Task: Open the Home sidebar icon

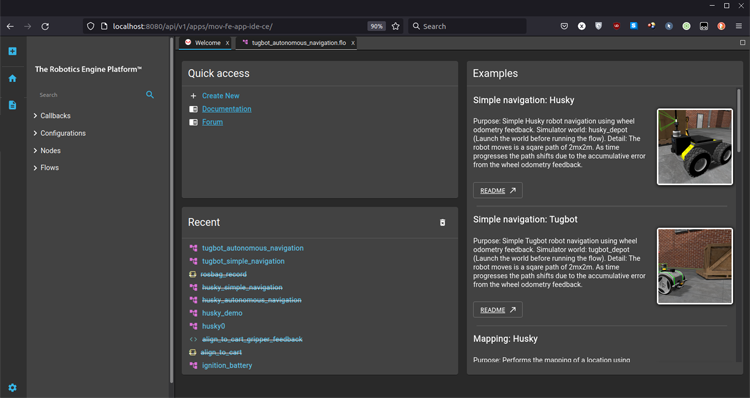Action: coord(12,78)
